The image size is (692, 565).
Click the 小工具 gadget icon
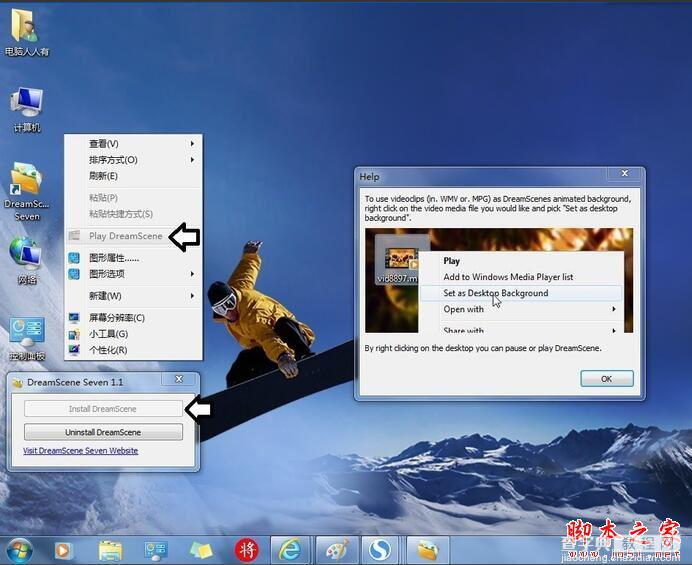pos(74,334)
